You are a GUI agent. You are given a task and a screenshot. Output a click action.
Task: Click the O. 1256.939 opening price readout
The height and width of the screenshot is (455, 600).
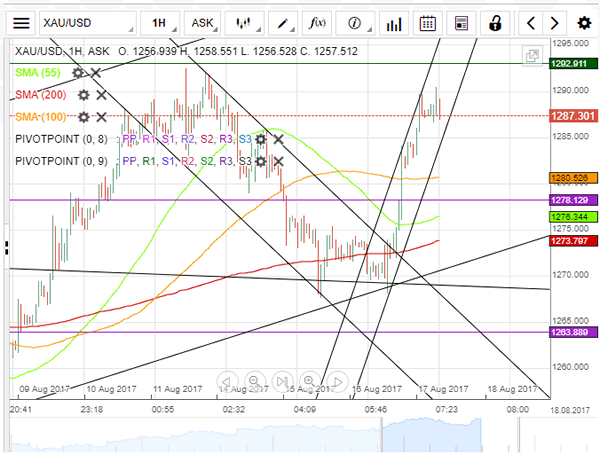tap(147, 51)
